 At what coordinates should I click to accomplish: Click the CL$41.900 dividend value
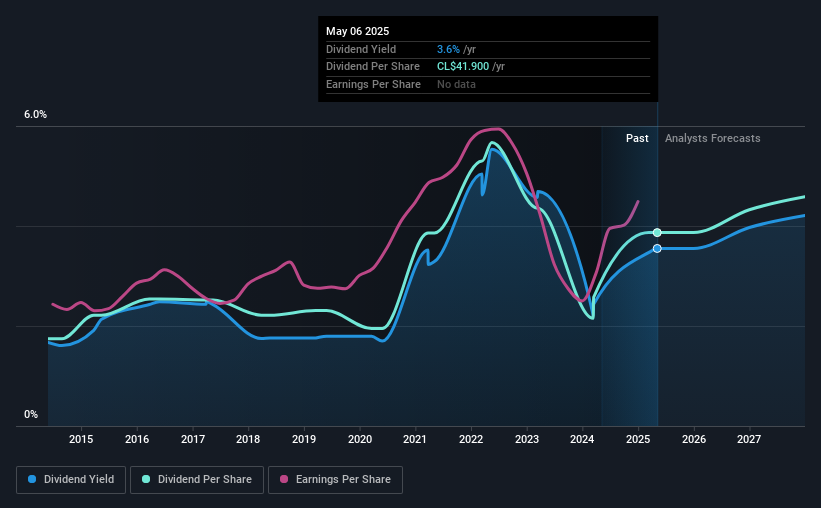(x=463, y=67)
